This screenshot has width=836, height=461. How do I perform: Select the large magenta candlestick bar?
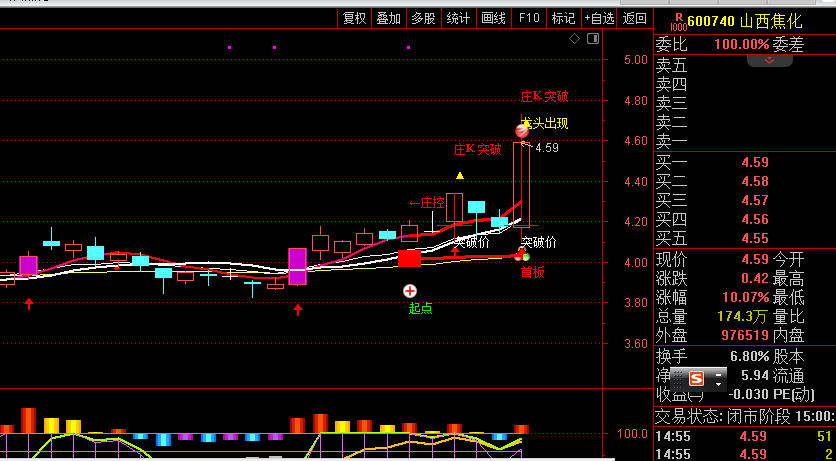click(x=297, y=266)
